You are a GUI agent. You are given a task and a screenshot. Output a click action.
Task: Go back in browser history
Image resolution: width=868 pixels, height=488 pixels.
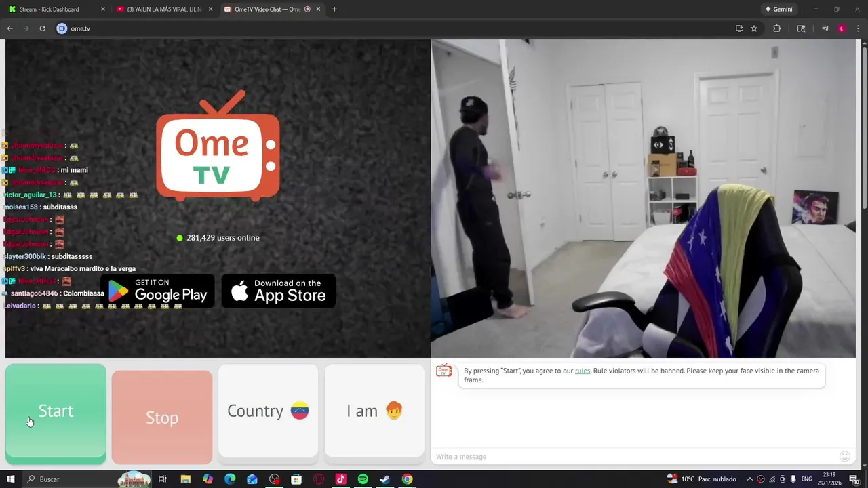pos(10,28)
